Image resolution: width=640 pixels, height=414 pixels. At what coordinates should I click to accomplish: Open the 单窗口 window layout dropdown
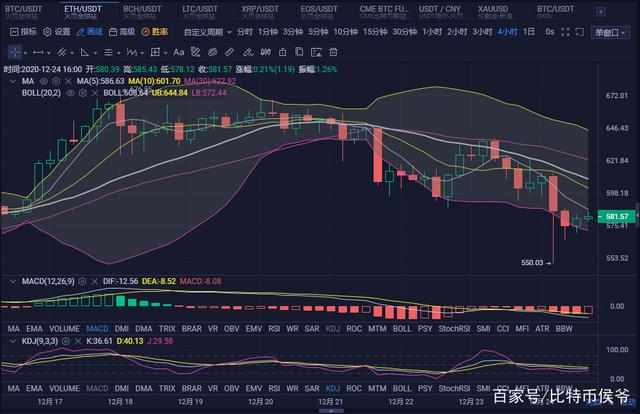pos(610,32)
